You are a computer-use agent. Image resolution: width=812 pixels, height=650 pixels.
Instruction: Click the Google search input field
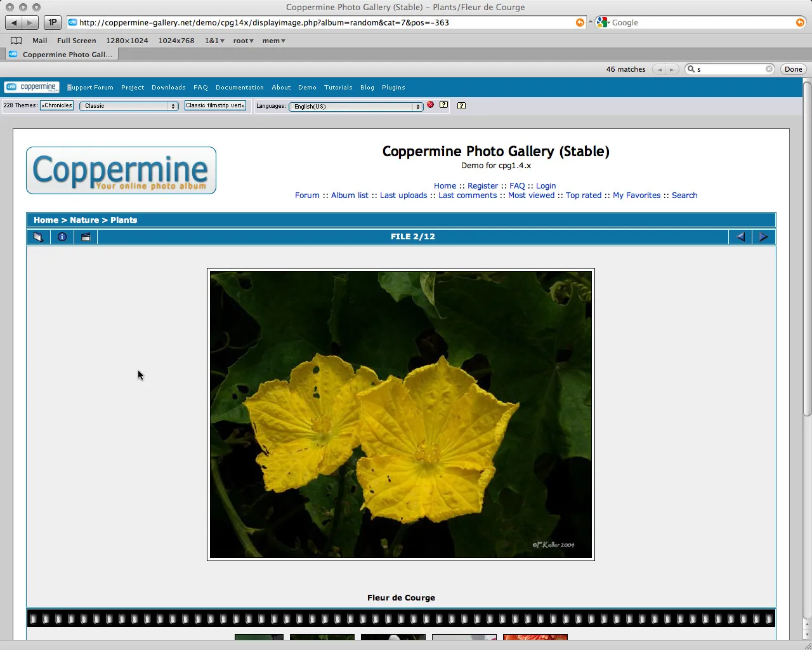(x=701, y=23)
